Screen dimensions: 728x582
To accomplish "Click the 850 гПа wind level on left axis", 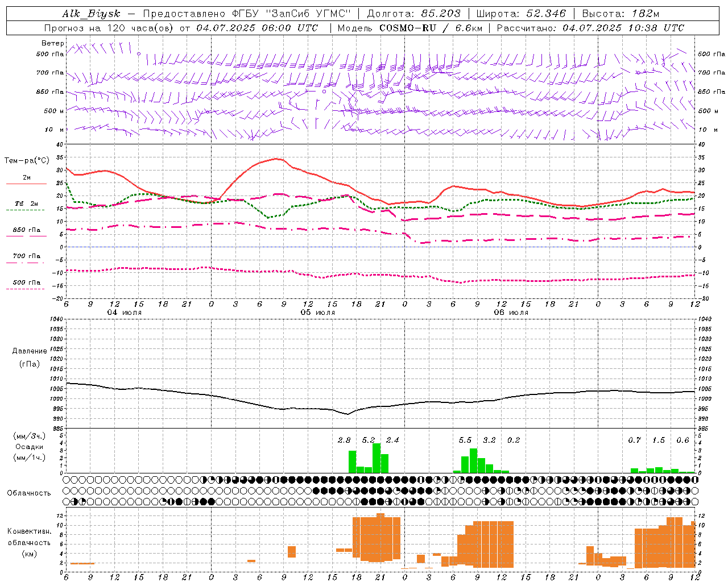I will coord(50,92).
